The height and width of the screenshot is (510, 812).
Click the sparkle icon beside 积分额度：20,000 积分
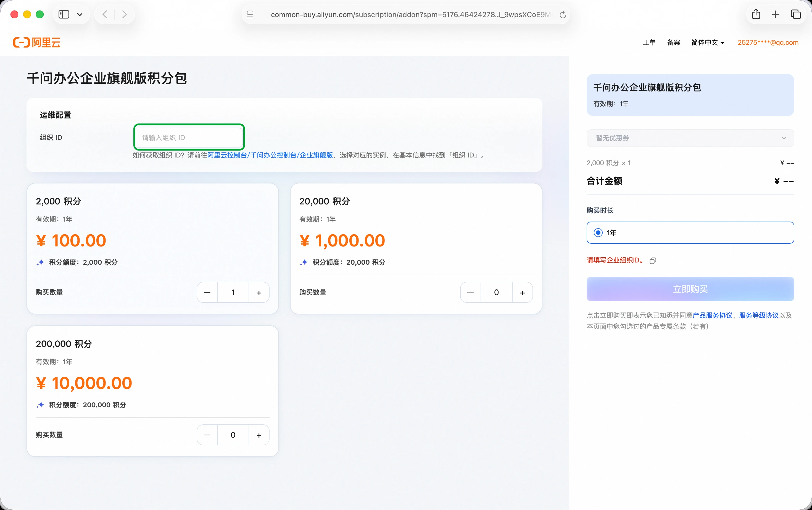(x=304, y=262)
